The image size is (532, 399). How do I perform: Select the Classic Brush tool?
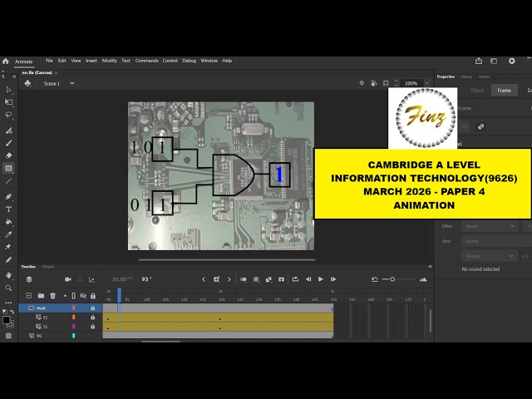(x=8, y=143)
